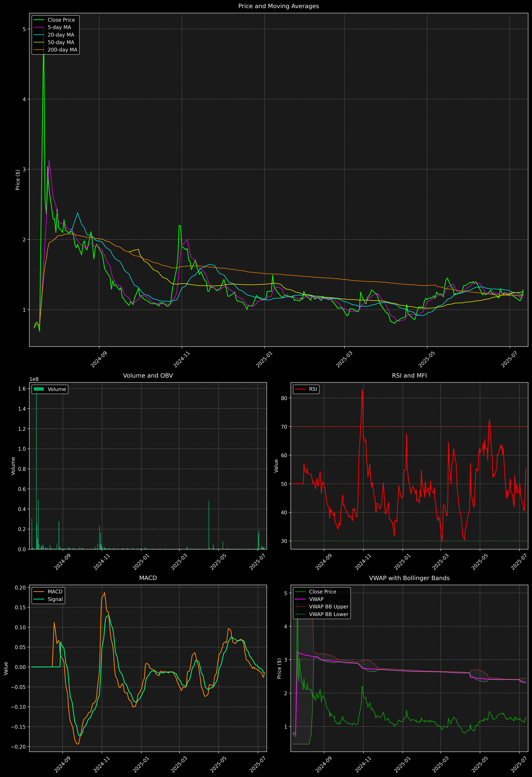Click the 'Value' y-axis label on RSI chart

[x=276, y=466]
